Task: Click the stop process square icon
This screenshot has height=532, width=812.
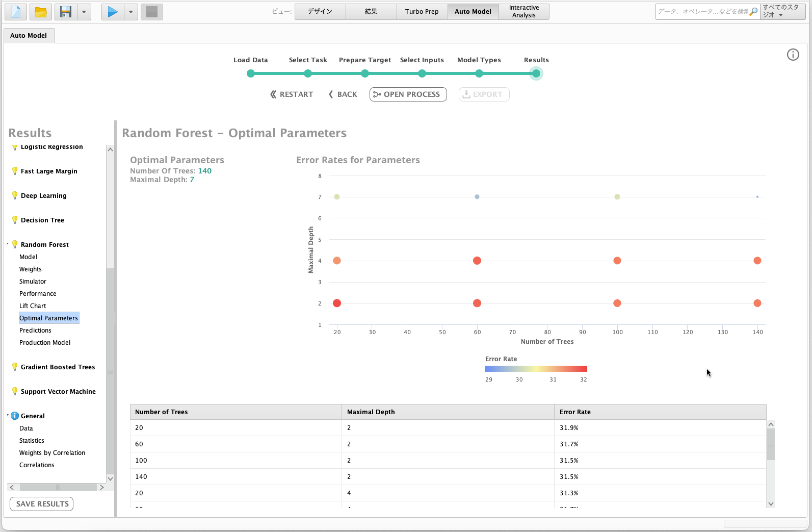Action: pyautogui.click(x=151, y=12)
